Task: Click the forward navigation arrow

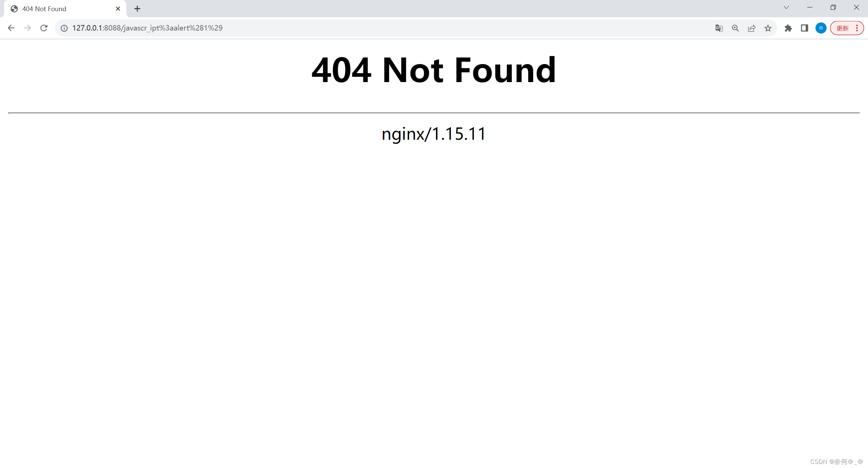Action: pyautogui.click(x=27, y=28)
